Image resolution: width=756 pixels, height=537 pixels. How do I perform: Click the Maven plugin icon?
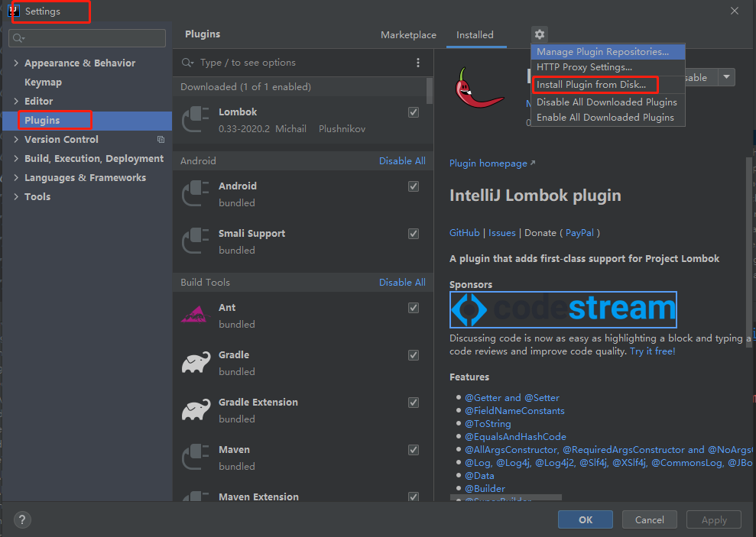click(x=196, y=457)
